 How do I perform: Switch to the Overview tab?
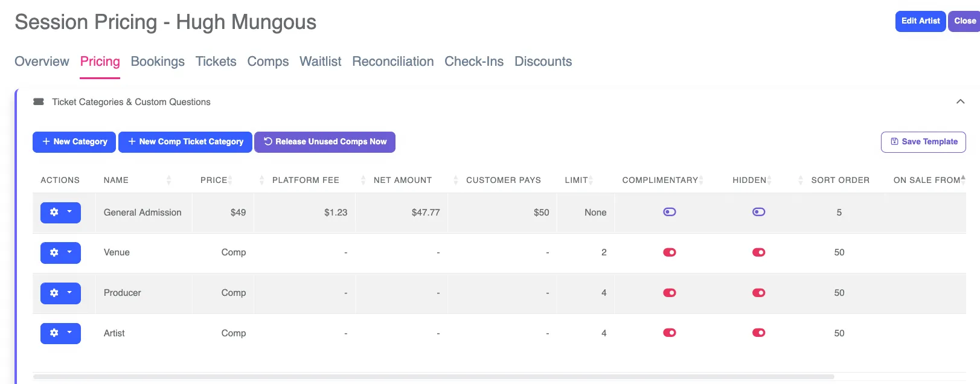tap(42, 62)
